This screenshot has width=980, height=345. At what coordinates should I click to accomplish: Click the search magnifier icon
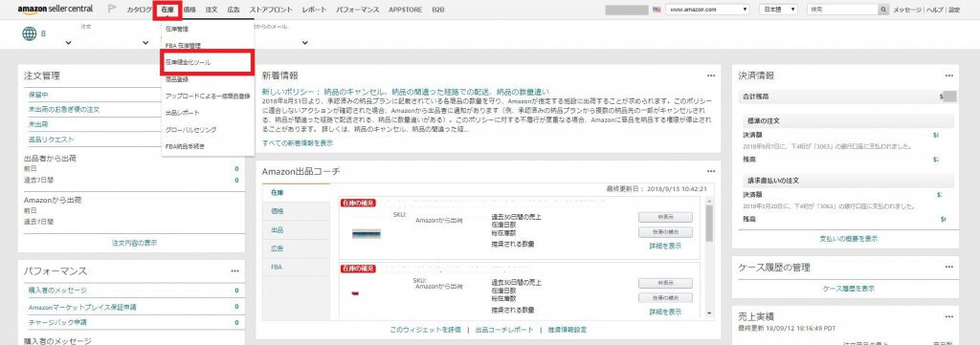tap(883, 10)
